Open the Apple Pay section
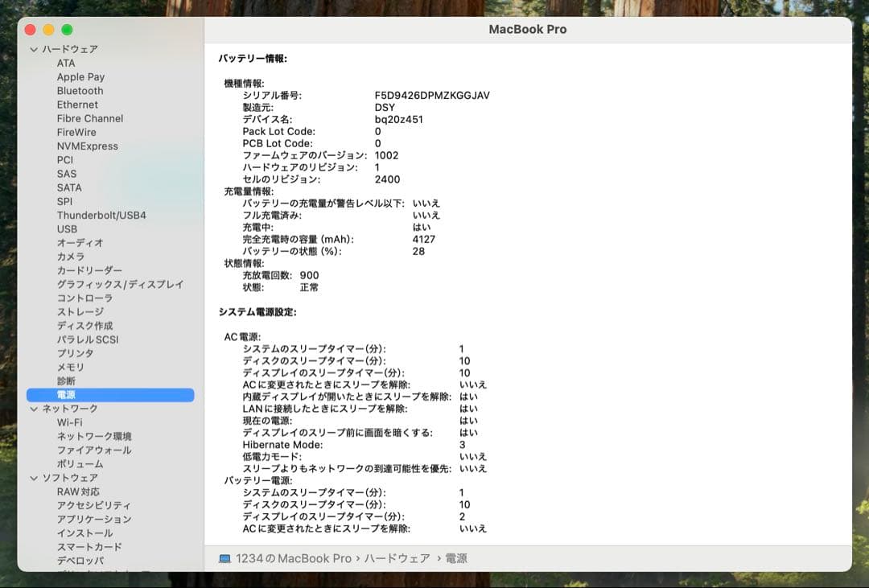This screenshot has height=588, width=869. (80, 76)
